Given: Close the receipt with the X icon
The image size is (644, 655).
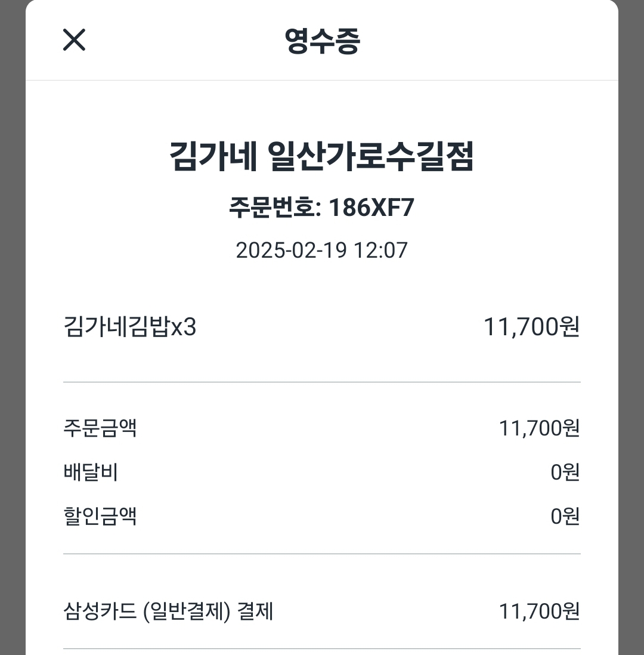Looking at the screenshot, I should tap(75, 40).
